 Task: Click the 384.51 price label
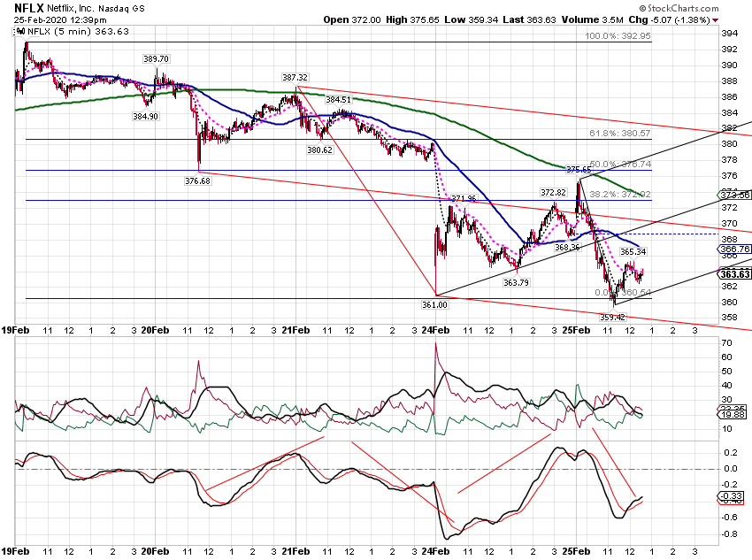[339, 100]
